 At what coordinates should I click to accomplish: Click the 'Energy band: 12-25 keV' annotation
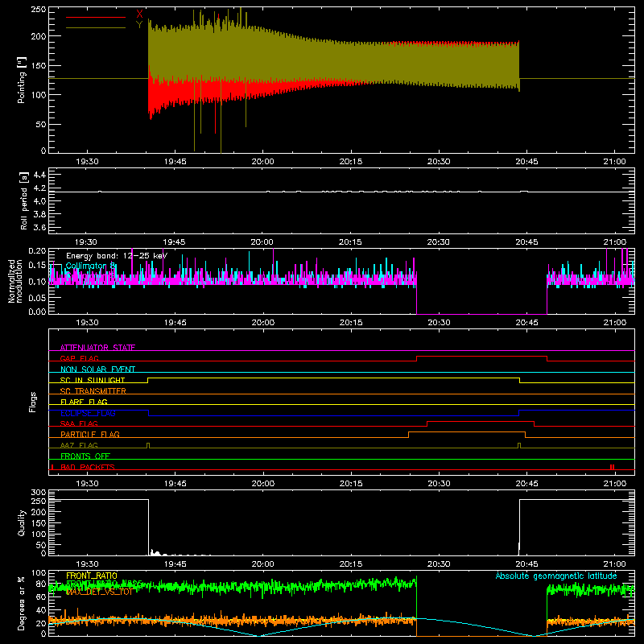pos(117,256)
